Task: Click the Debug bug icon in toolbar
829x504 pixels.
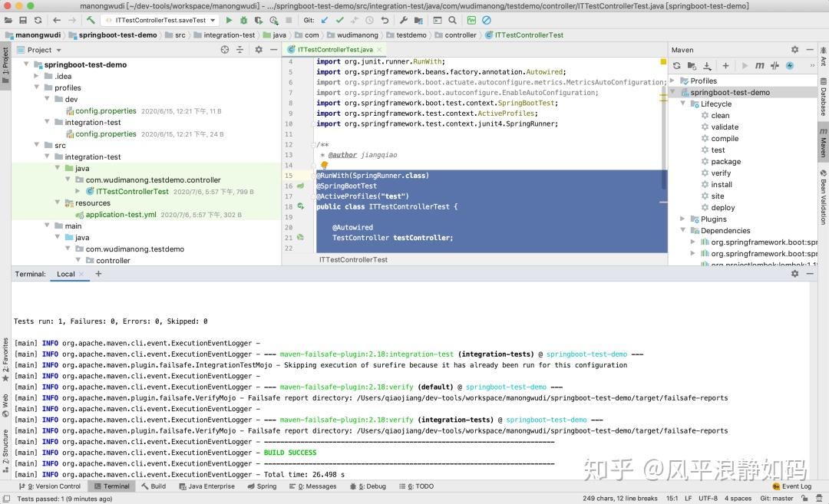Action: click(x=243, y=20)
